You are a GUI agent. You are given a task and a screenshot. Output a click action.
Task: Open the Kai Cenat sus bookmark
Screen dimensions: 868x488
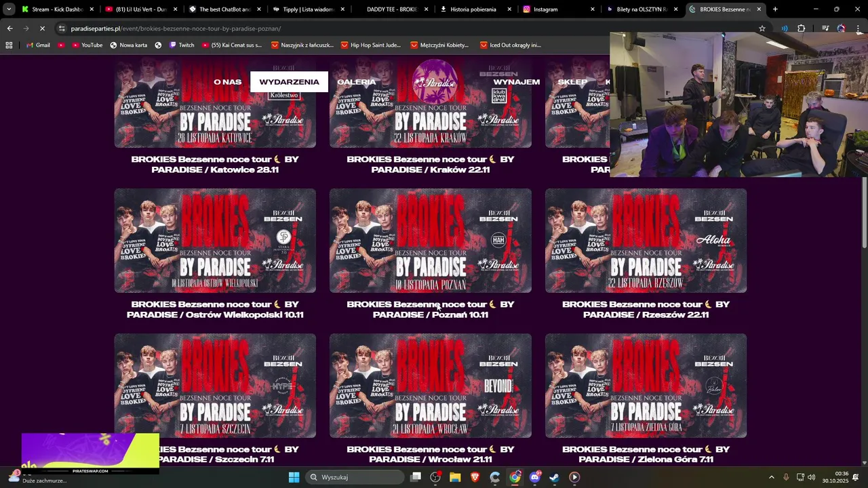click(231, 45)
